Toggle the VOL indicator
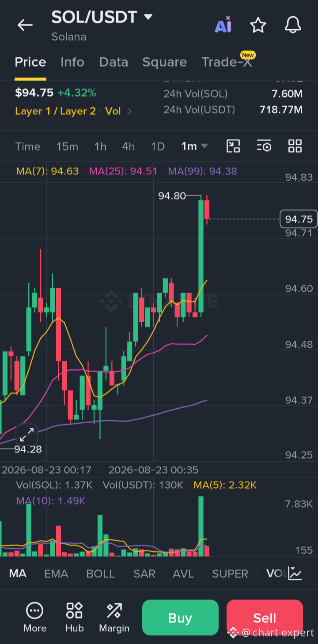The image size is (318, 644). [275, 573]
